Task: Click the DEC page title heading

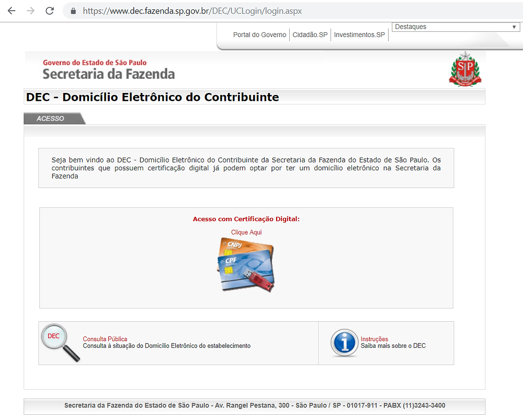Action: (x=152, y=97)
